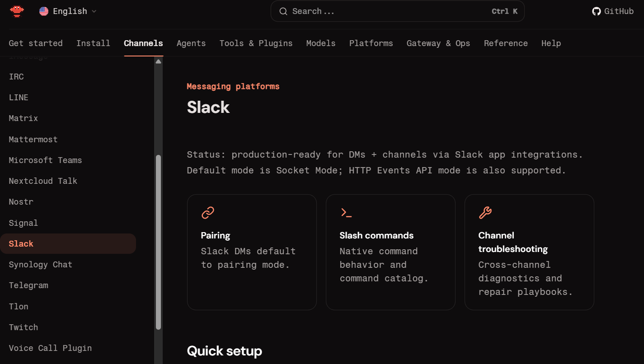Image resolution: width=644 pixels, height=364 pixels.
Task: Click the Ctrl K shortcut hint
Action: [504, 11]
